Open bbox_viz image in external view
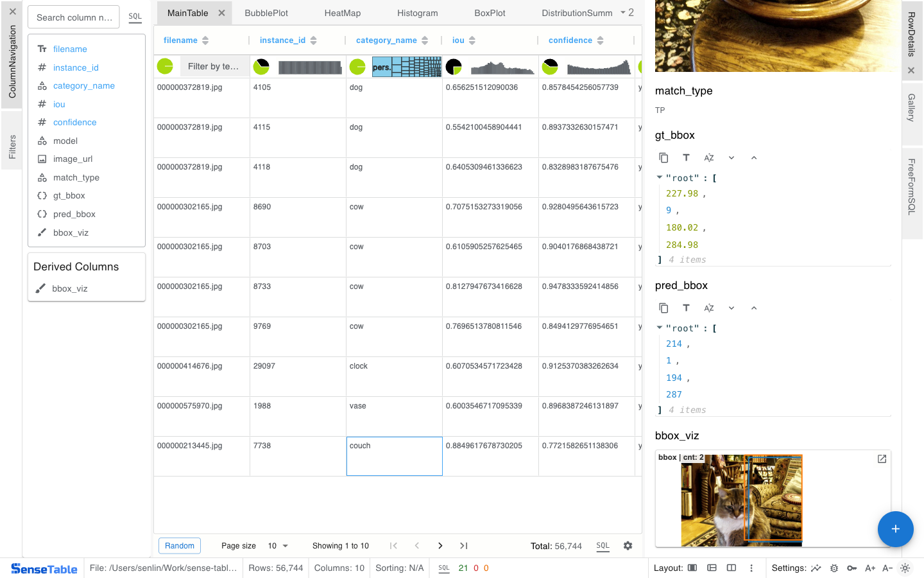The height and width of the screenshot is (578, 924). point(882,459)
